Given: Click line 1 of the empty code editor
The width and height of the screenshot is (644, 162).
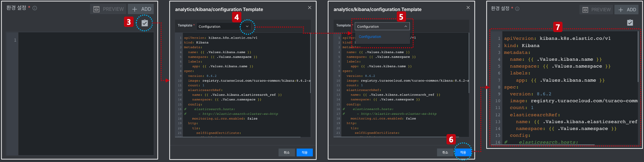Looking at the screenshot, I should [x=86, y=40].
